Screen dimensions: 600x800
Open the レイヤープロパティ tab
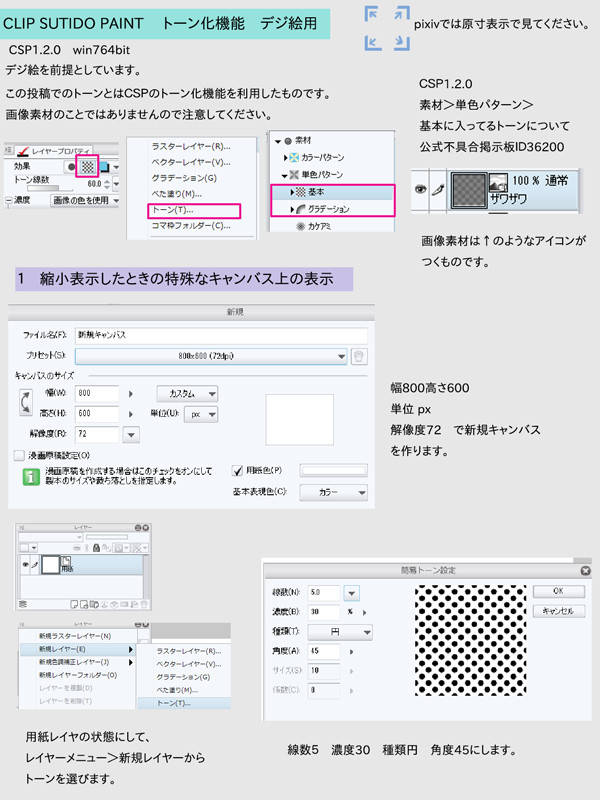click(x=53, y=151)
